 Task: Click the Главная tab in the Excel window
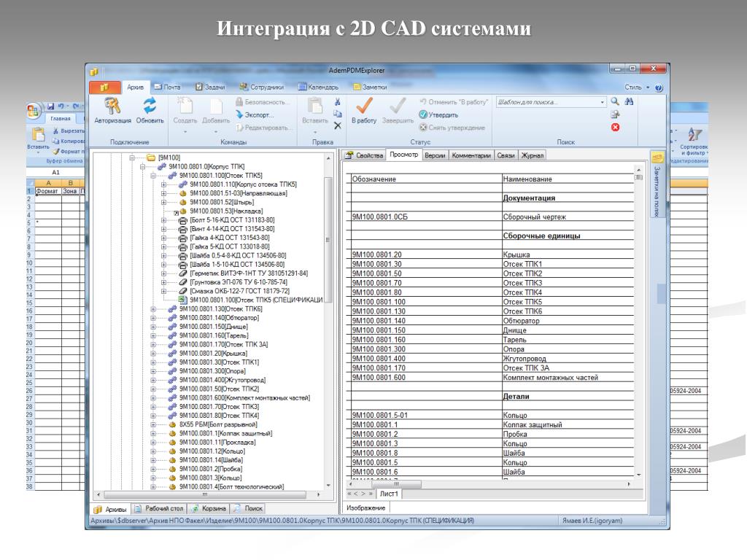[x=61, y=119]
